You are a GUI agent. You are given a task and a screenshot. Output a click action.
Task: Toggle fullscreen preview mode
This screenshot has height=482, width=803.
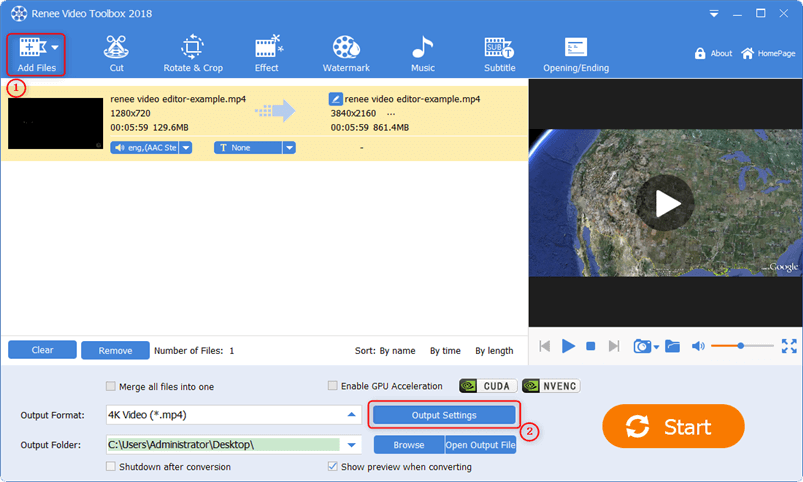pos(788,346)
